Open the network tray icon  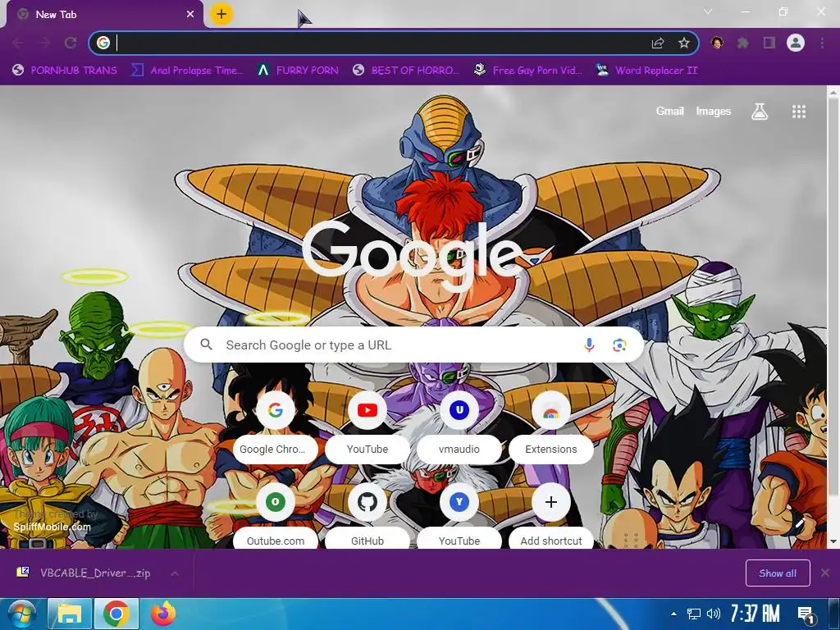(x=694, y=614)
